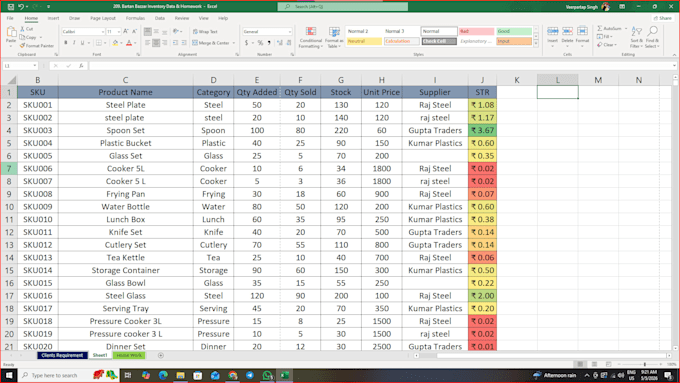Open WhatsApp from the taskbar
Screen dimensions: 680x383
pos(267,375)
